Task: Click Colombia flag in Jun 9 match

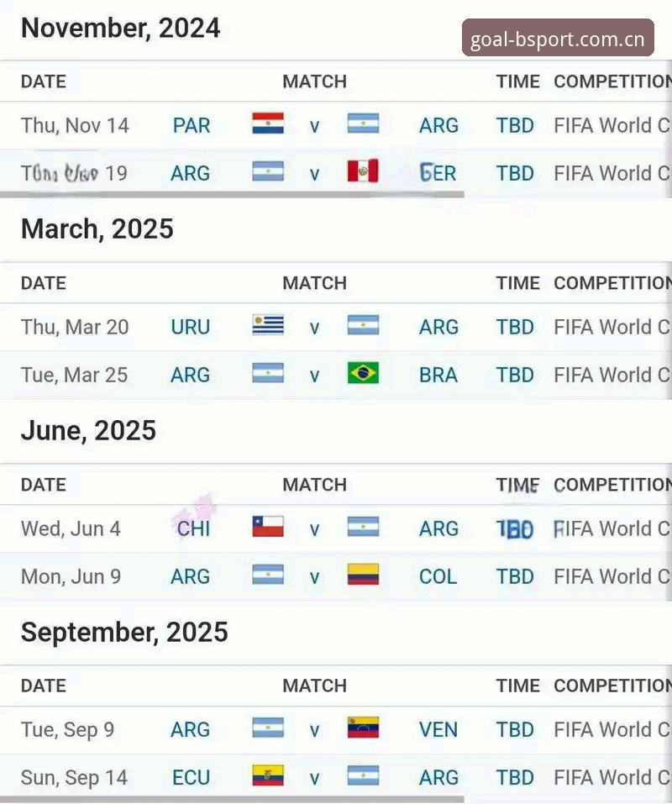Action: [x=363, y=575]
